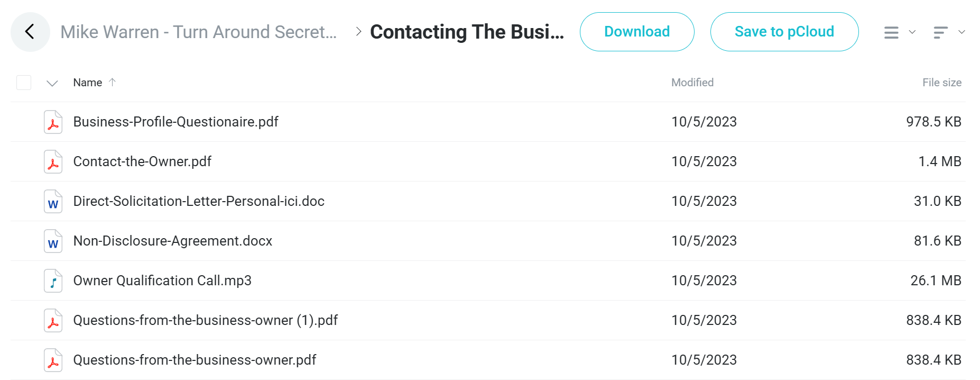Click PDF icon for Questions-from-the-business-owner.pdf
980x380 pixels.
[x=53, y=360]
